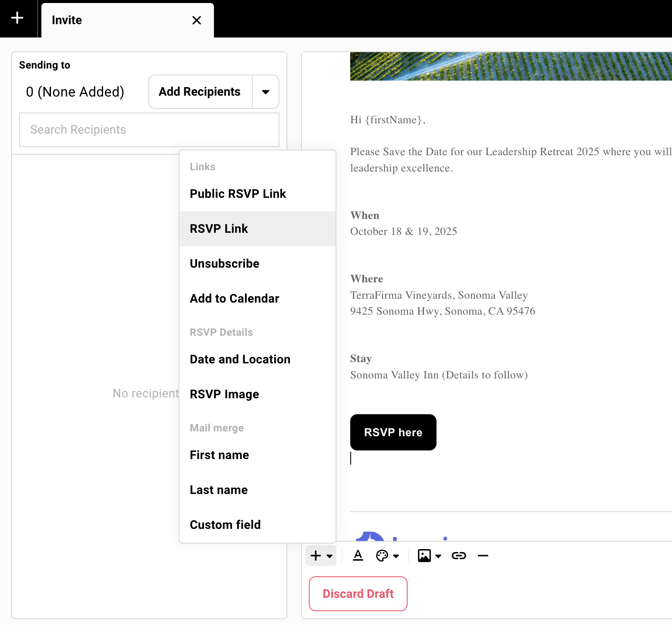Image resolution: width=672 pixels, height=625 pixels.
Task: Open the Add Recipients dropdown arrow
Action: 266,91
